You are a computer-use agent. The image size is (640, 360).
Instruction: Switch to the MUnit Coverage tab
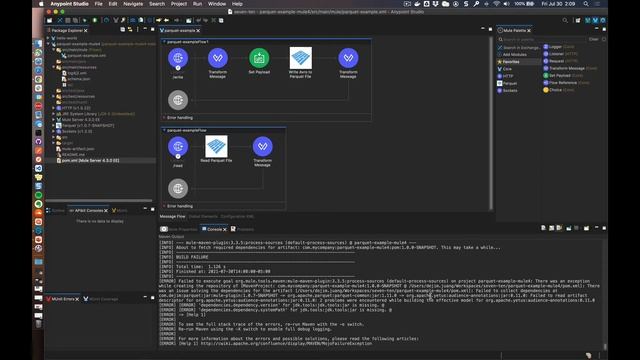click(101, 299)
